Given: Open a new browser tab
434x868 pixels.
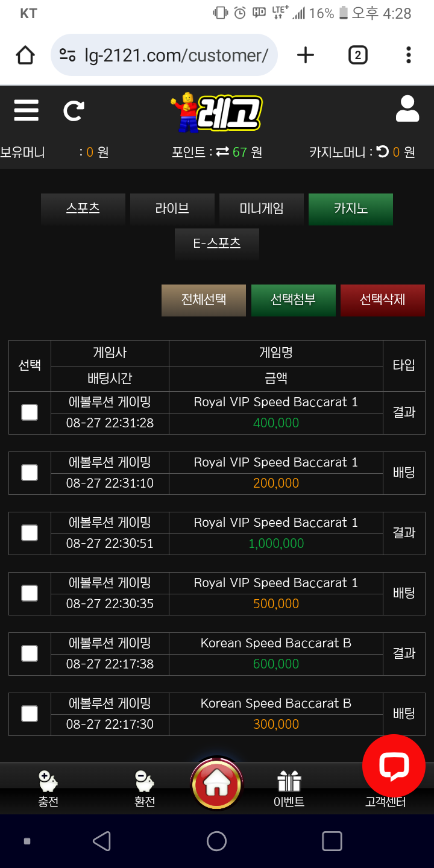Looking at the screenshot, I should pyautogui.click(x=306, y=55).
